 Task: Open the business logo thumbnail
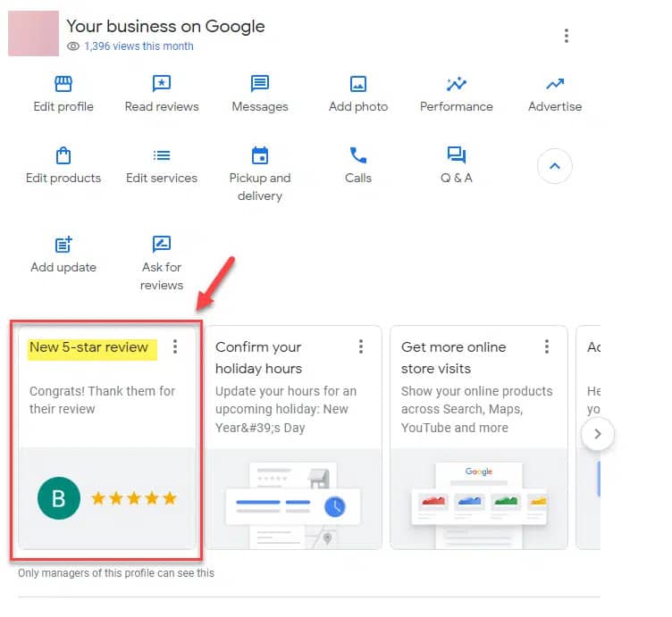click(x=33, y=33)
